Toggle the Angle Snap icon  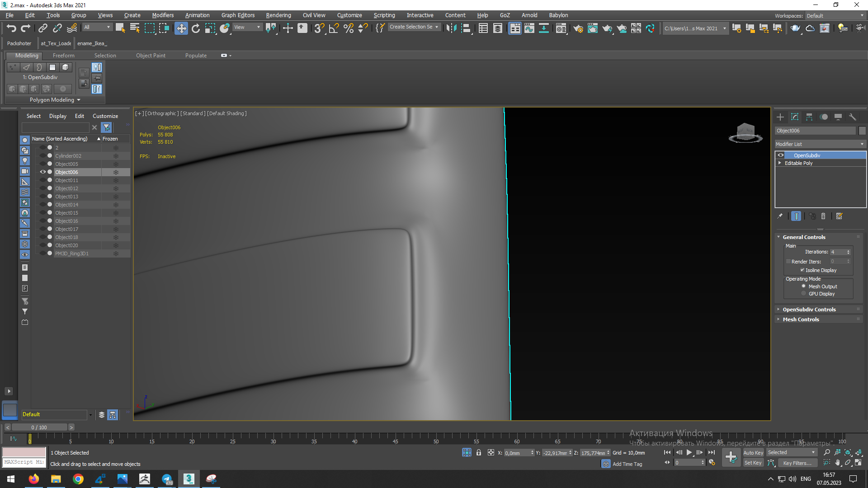[x=334, y=28]
